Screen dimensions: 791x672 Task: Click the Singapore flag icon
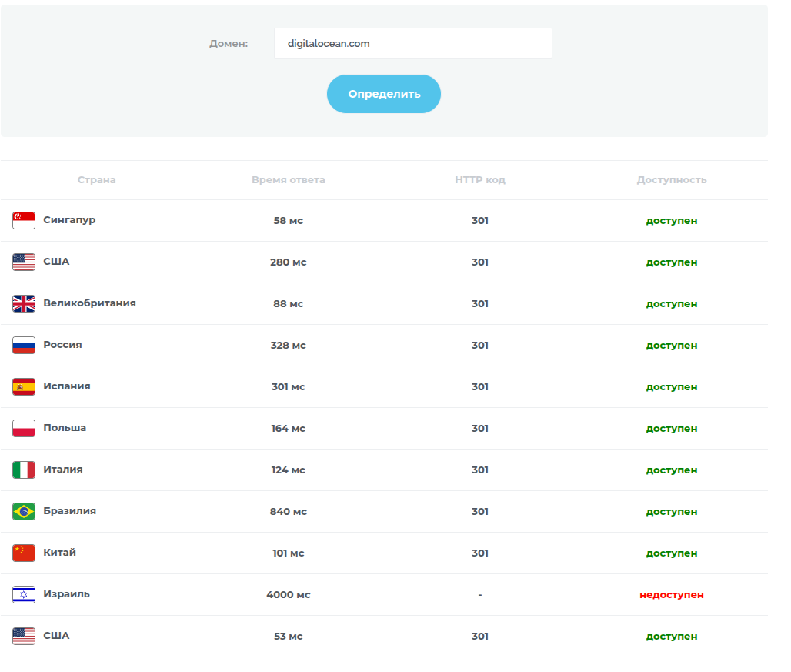click(x=24, y=220)
